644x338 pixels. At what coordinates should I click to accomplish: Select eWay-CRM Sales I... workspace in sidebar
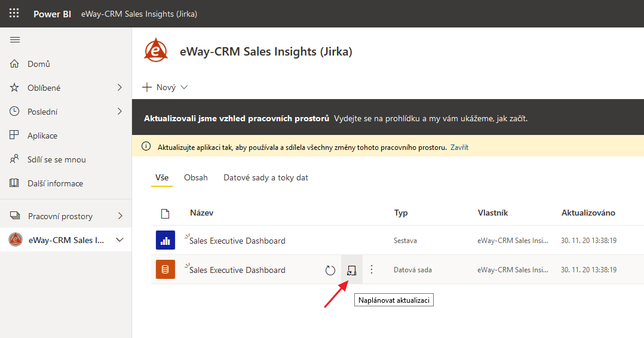pos(66,240)
